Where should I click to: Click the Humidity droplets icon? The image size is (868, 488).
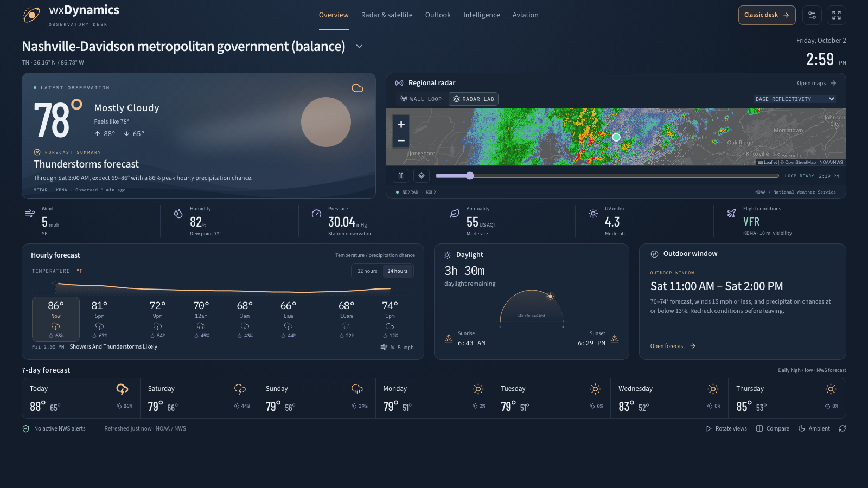pyautogui.click(x=178, y=213)
